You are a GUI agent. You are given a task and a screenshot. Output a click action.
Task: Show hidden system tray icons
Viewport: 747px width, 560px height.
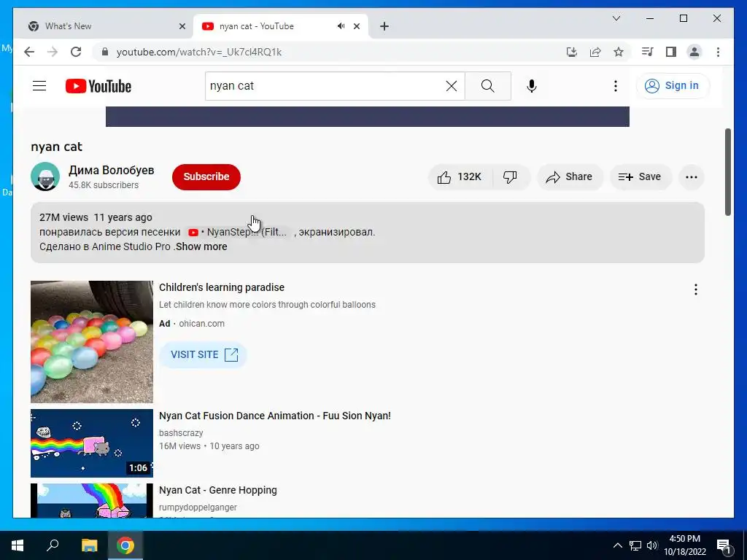tap(617, 545)
